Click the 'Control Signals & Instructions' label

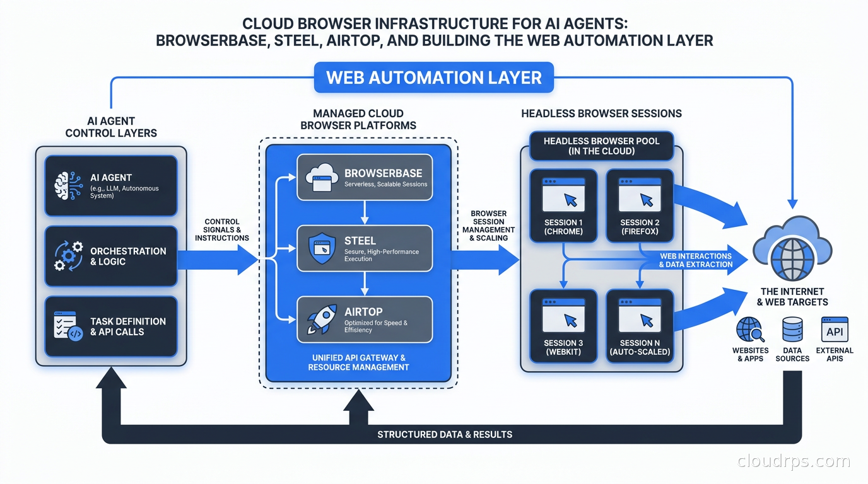click(222, 230)
